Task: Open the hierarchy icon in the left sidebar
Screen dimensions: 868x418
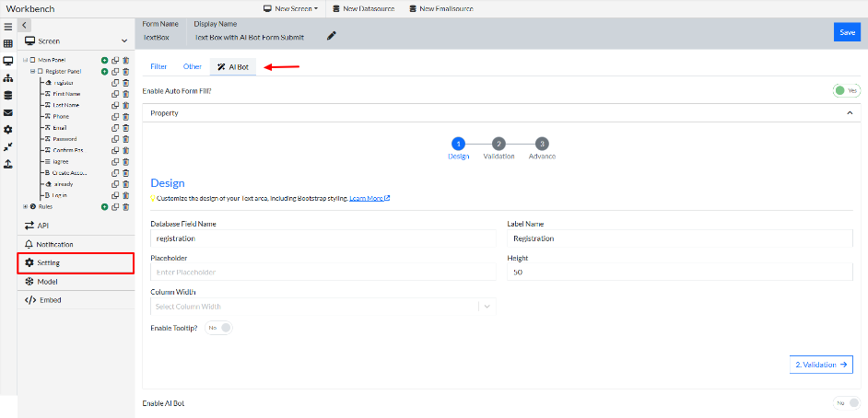Action: pos(8,77)
